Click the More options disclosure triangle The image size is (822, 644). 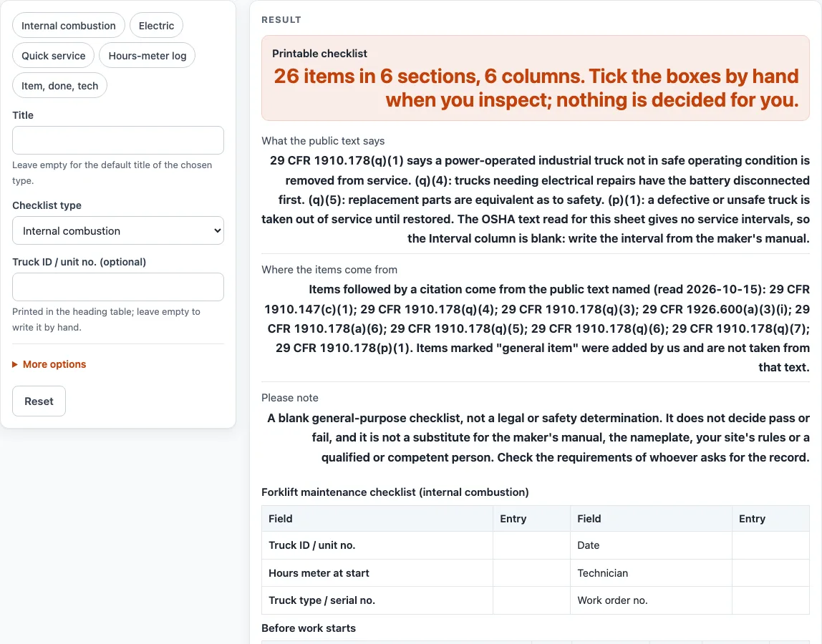pos(15,364)
